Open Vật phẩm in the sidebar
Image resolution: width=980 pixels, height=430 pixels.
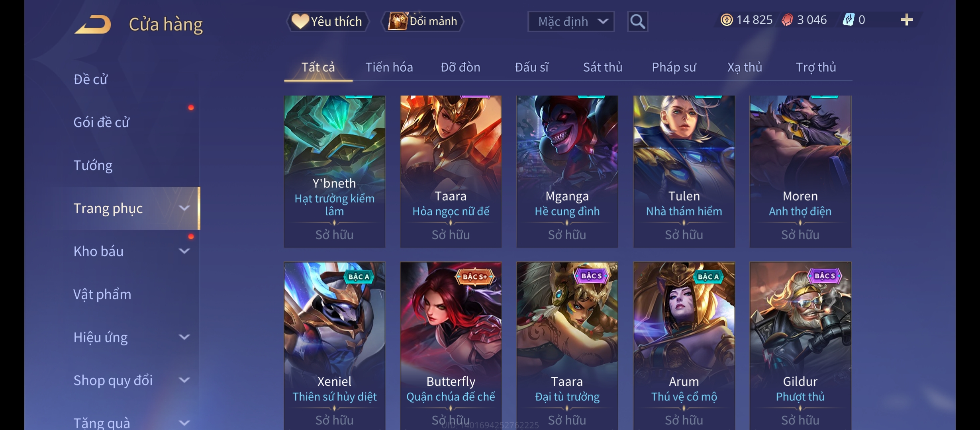tap(102, 294)
